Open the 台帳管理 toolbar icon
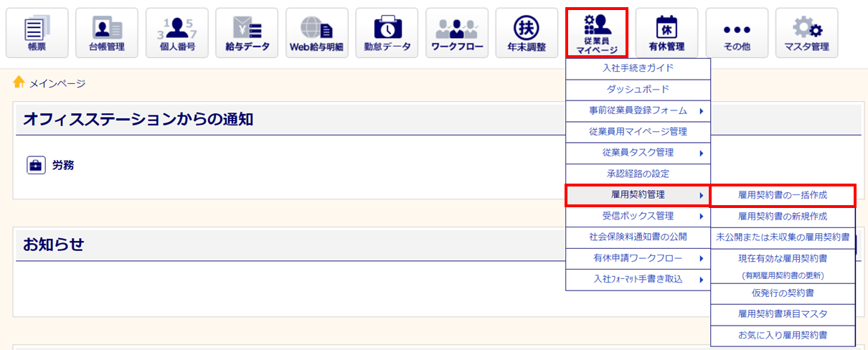Image resolution: width=868 pixels, height=350 pixels. coord(107,33)
